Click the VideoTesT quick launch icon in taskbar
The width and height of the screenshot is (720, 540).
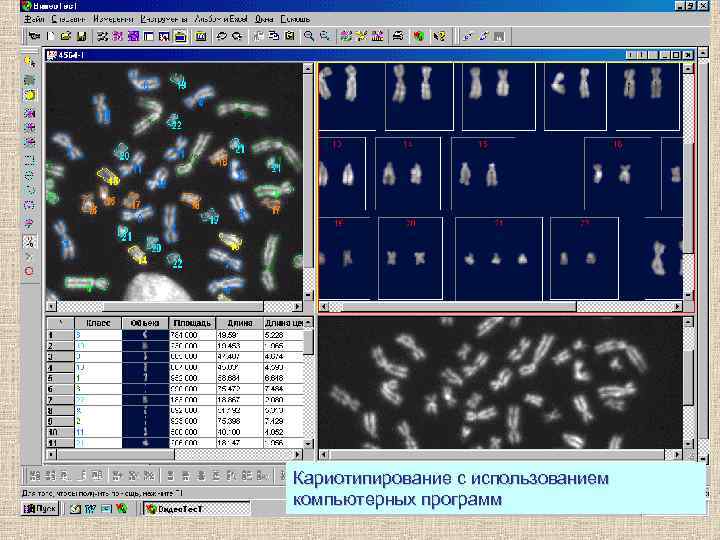coord(122,508)
